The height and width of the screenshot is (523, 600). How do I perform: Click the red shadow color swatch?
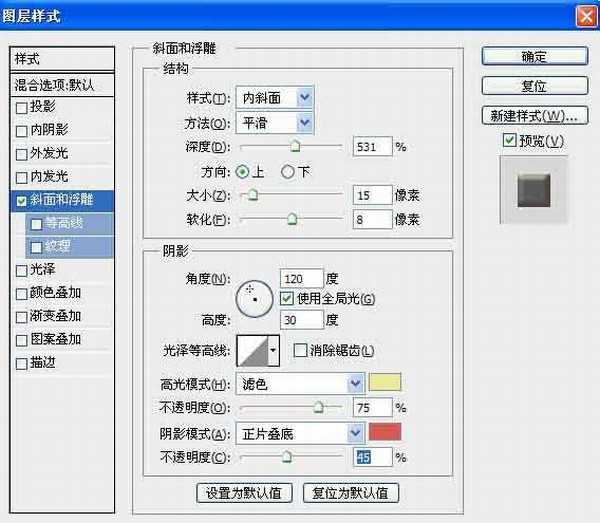click(x=384, y=433)
